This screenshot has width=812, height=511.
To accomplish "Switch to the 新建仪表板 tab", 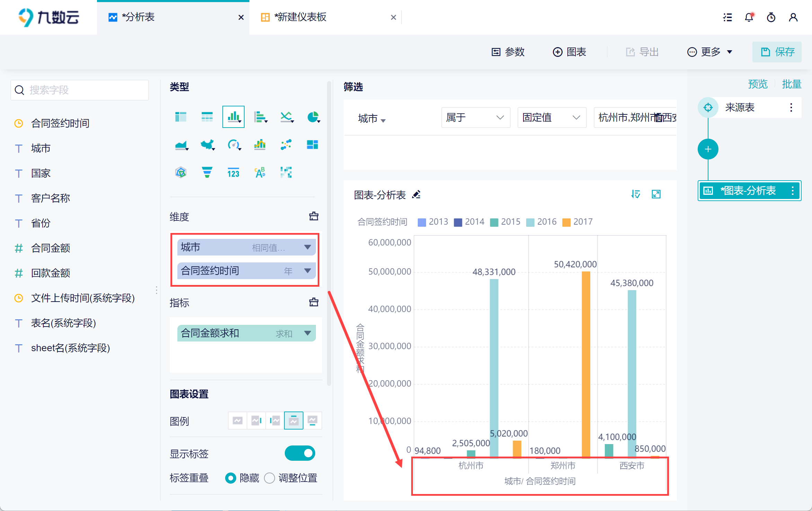I will [300, 17].
